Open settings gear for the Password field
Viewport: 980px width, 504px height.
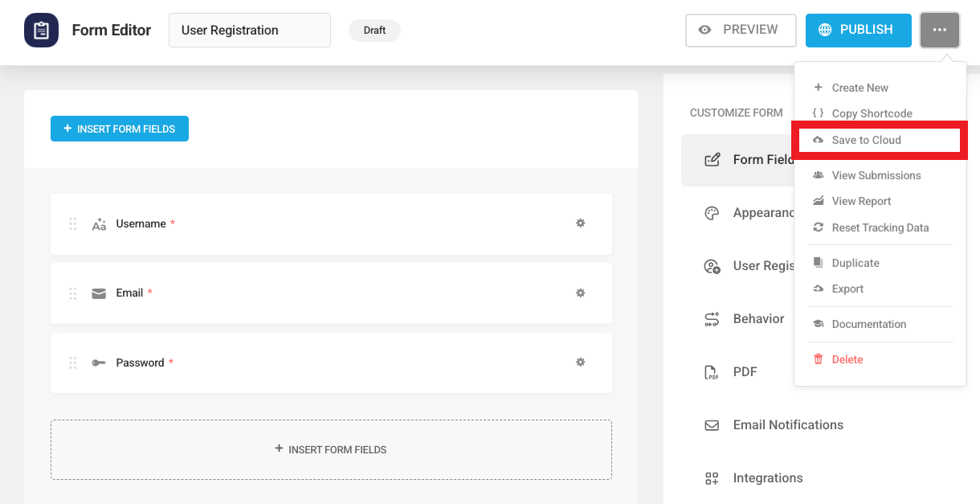[580, 363]
